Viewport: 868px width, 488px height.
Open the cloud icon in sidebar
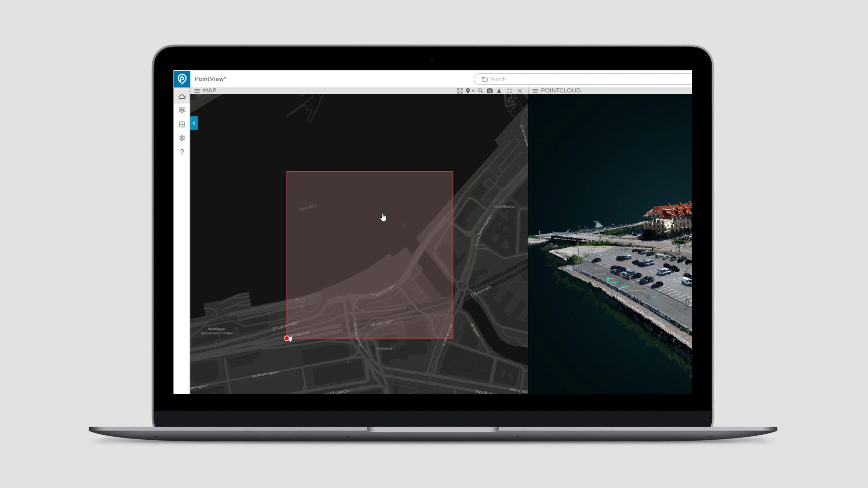(x=182, y=97)
